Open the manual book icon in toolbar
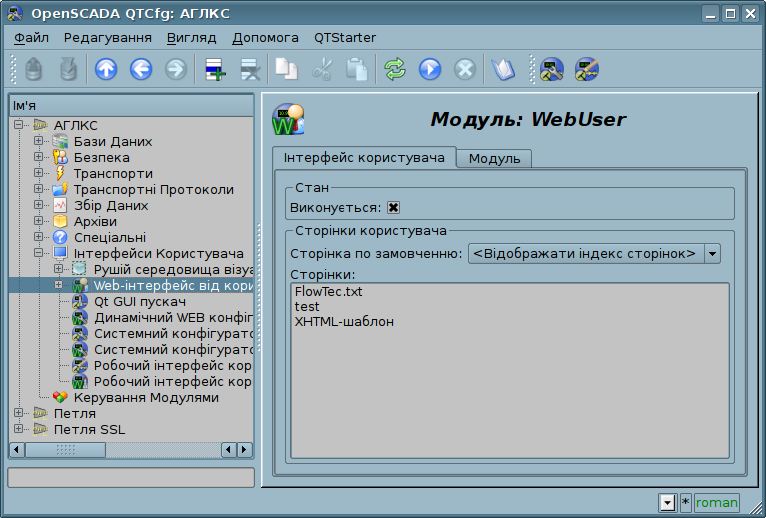 [502, 69]
